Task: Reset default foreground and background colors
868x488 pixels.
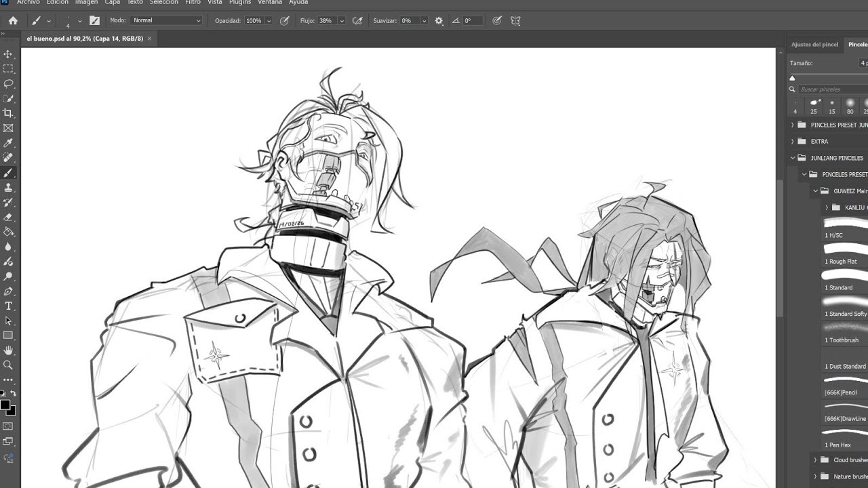Action: point(3,393)
